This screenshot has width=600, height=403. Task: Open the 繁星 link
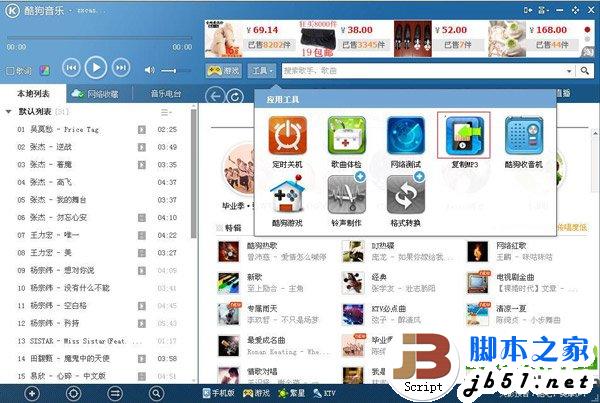click(x=292, y=393)
